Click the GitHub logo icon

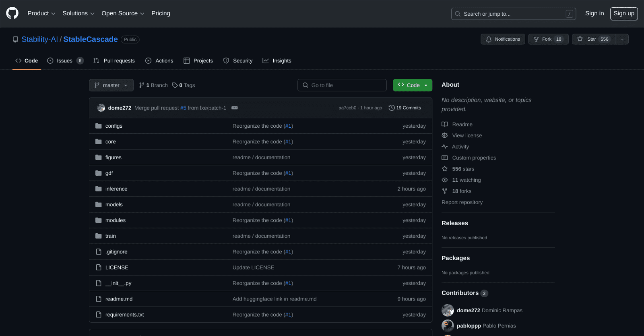click(x=12, y=13)
